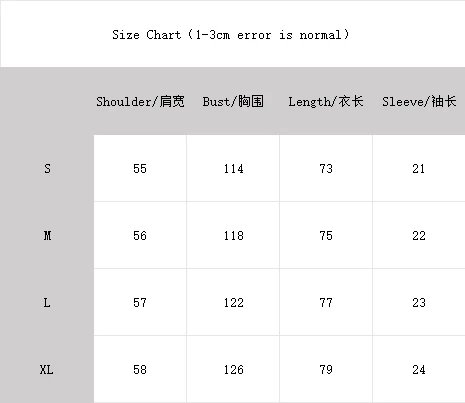Click the S size row label
Viewport: 465px width, 403px height.
point(47,169)
